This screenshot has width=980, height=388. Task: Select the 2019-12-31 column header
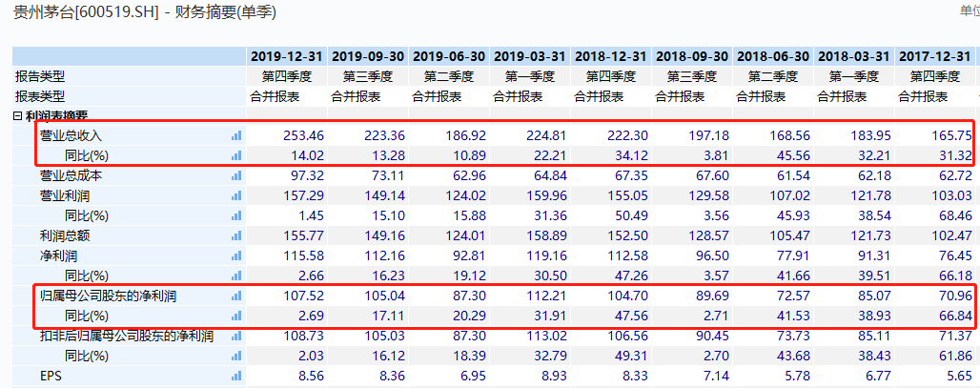click(x=287, y=56)
